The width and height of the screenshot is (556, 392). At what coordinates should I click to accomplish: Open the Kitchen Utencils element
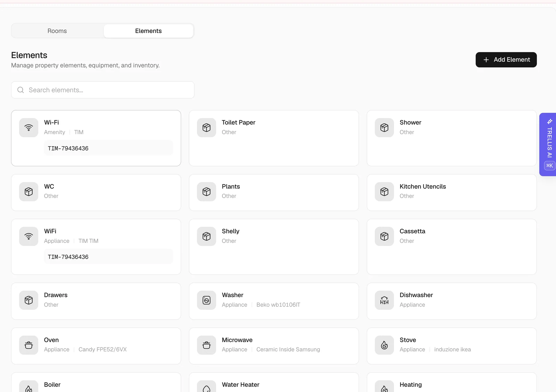pos(452,193)
